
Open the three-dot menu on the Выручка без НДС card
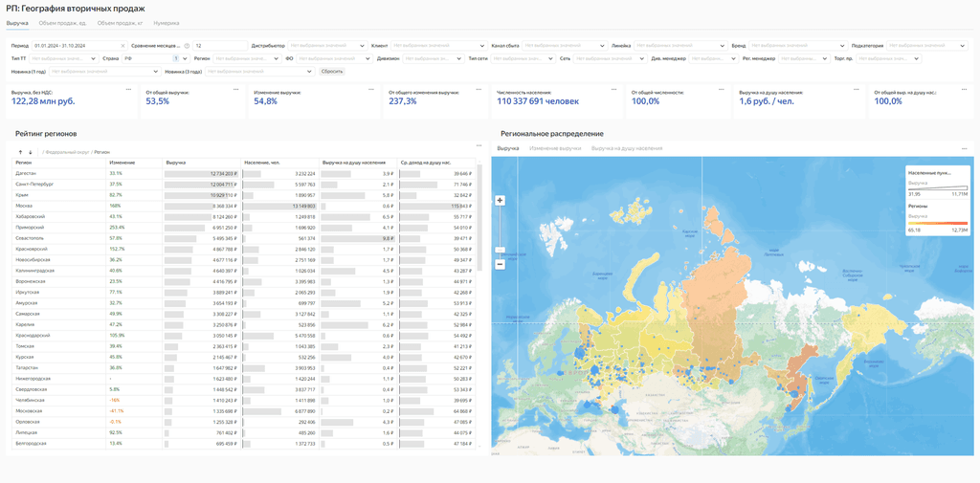pyautogui.click(x=128, y=89)
